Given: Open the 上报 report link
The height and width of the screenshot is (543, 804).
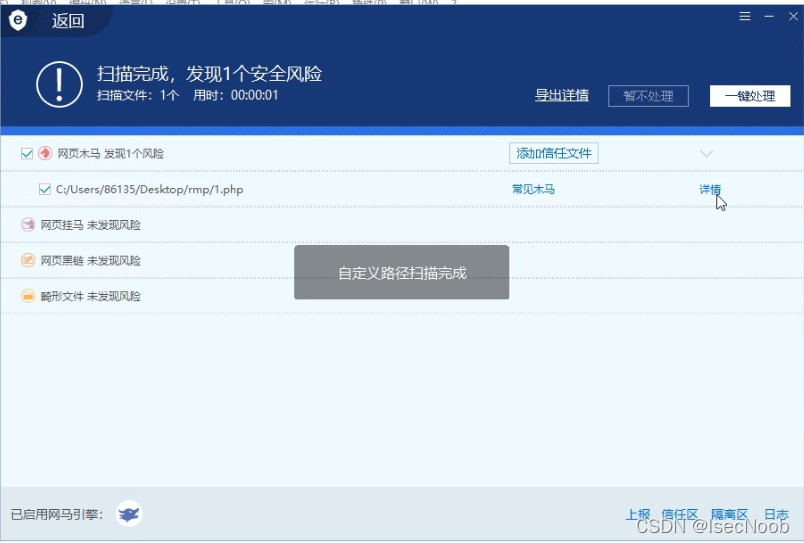Looking at the screenshot, I should [x=638, y=514].
